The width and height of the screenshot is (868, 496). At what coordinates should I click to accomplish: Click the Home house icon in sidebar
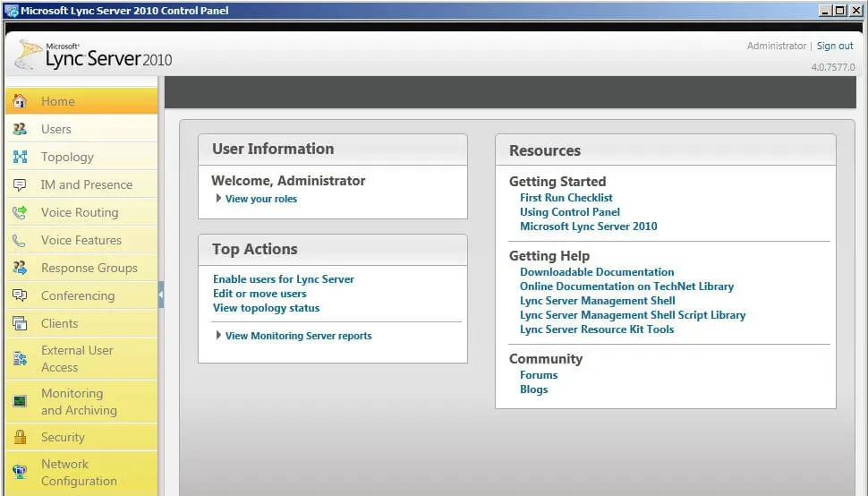tap(20, 101)
